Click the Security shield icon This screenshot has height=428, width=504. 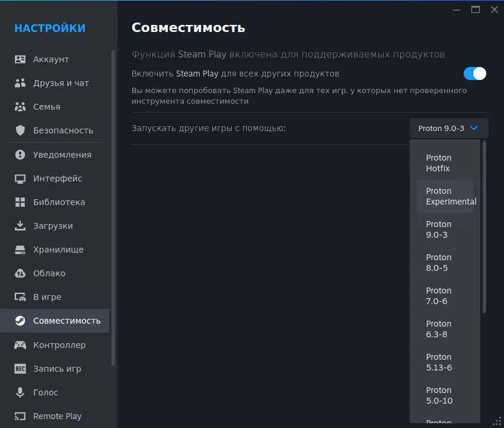click(x=20, y=130)
